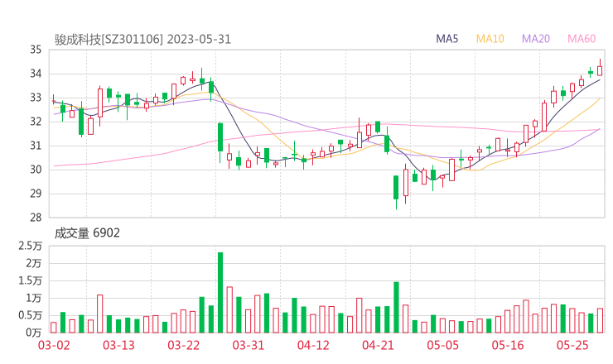This screenshot has height=364, width=613.
Task: Click the green volume bar near 1.5万 in late April
Action: [x=396, y=308]
